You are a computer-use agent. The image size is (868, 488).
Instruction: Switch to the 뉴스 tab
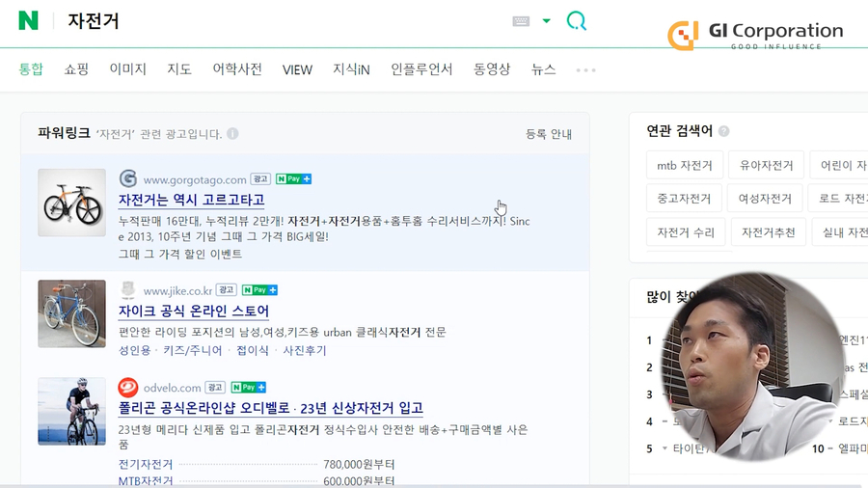[x=543, y=69]
